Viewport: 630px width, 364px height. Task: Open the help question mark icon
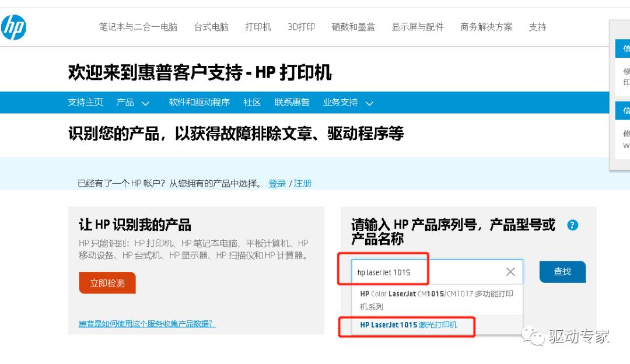coord(572,225)
